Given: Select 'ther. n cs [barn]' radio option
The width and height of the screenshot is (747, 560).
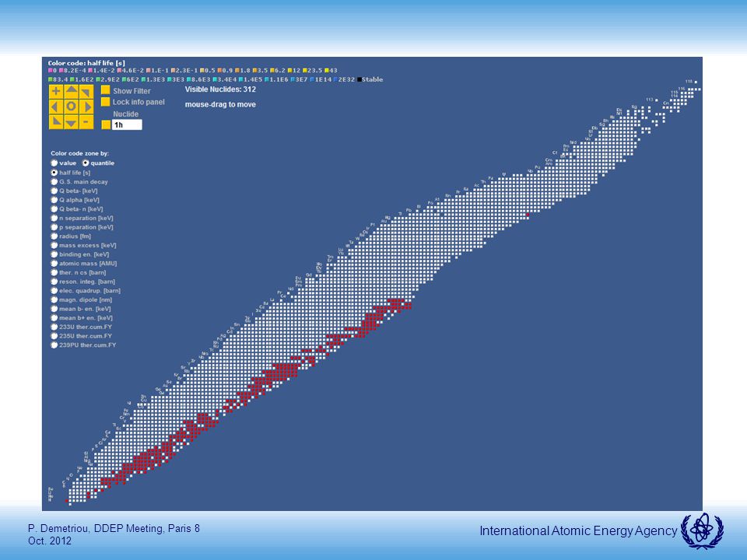Looking at the screenshot, I should [54, 272].
